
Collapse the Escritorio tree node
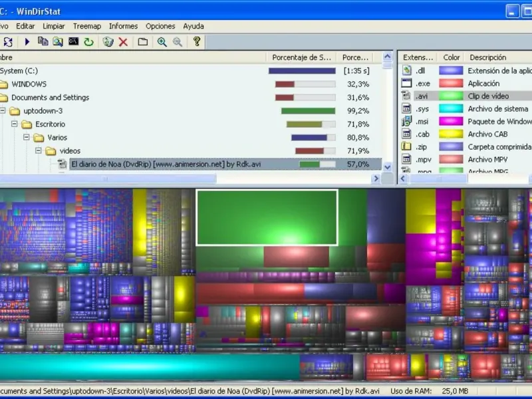(14, 124)
